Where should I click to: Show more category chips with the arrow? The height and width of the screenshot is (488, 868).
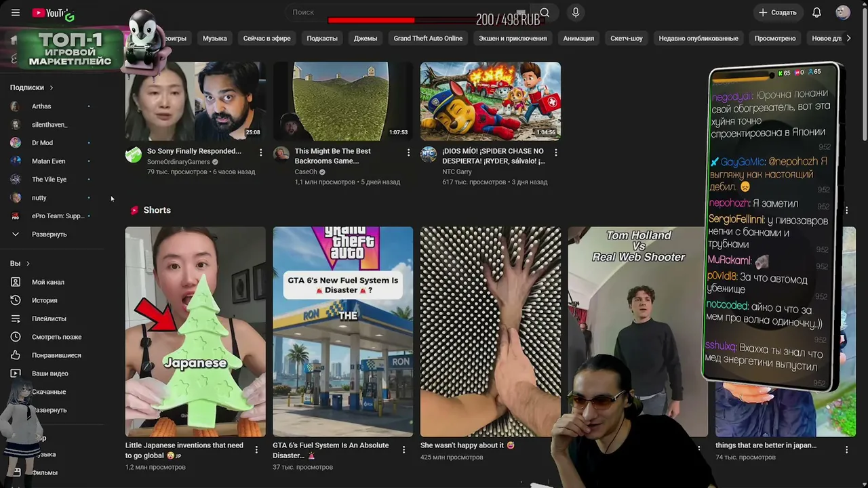[847, 38]
